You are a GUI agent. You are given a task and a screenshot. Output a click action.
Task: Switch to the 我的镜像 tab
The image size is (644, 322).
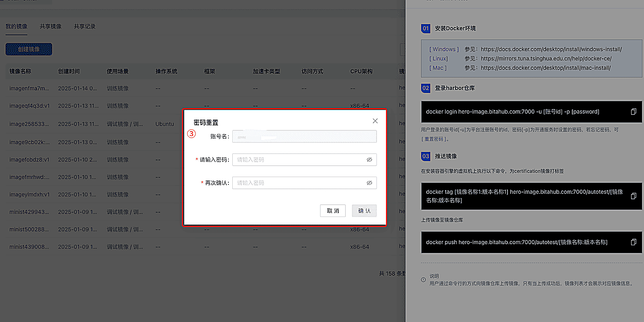coord(16,27)
